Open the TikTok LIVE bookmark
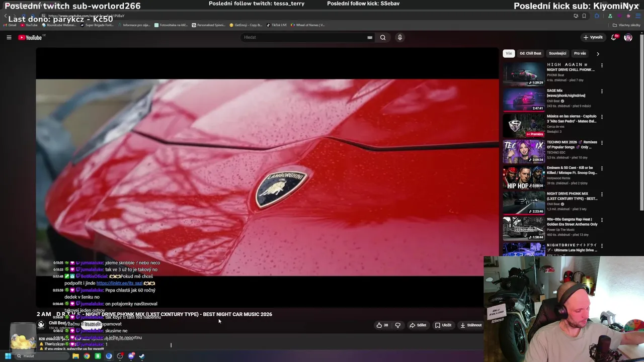This screenshot has width=644, height=362. [277, 25]
